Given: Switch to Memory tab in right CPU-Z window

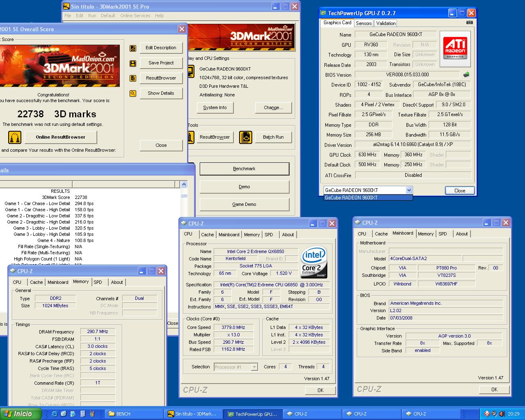Looking at the screenshot, I should (426, 234).
